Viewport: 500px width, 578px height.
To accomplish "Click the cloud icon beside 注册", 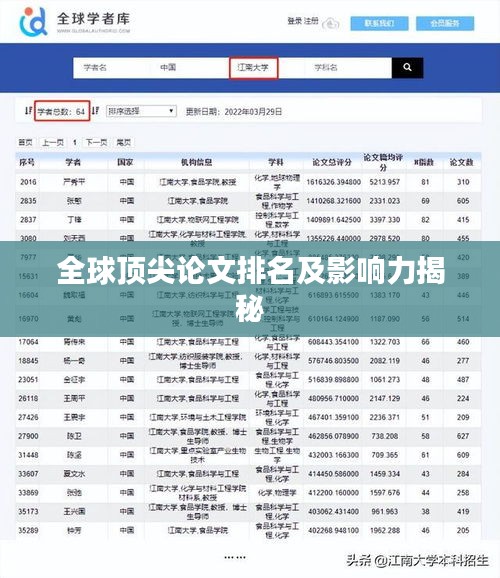I will click(x=331, y=23).
